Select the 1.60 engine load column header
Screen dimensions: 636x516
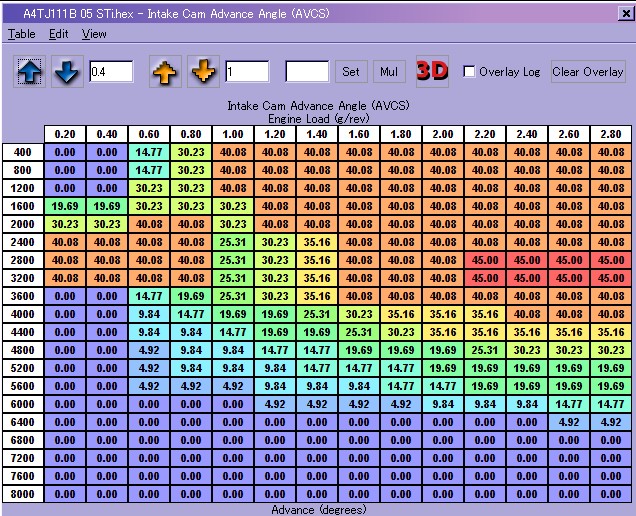tap(359, 134)
